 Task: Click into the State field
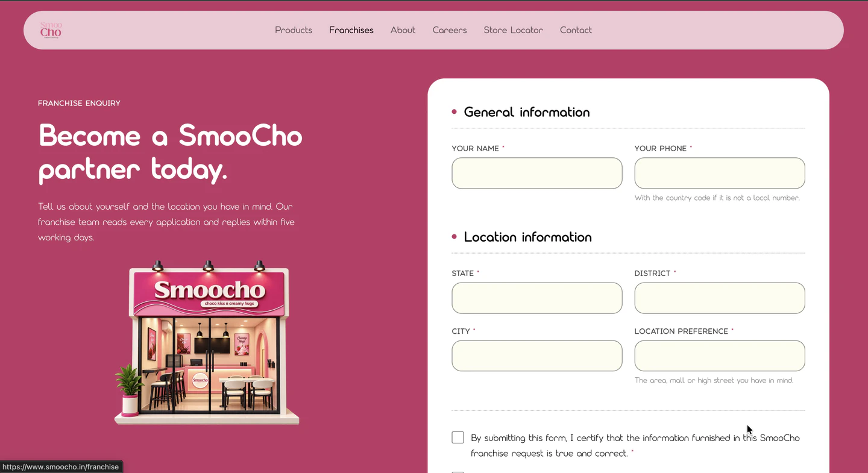pyautogui.click(x=537, y=298)
